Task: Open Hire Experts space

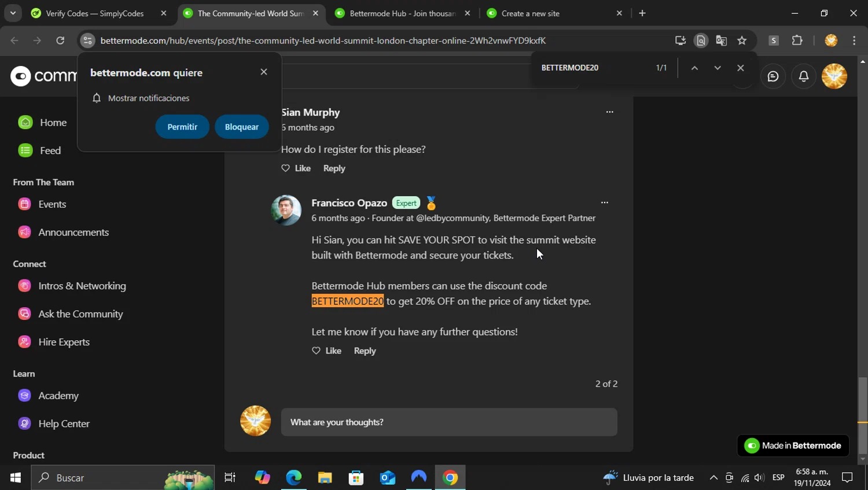Action: click(x=54, y=342)
